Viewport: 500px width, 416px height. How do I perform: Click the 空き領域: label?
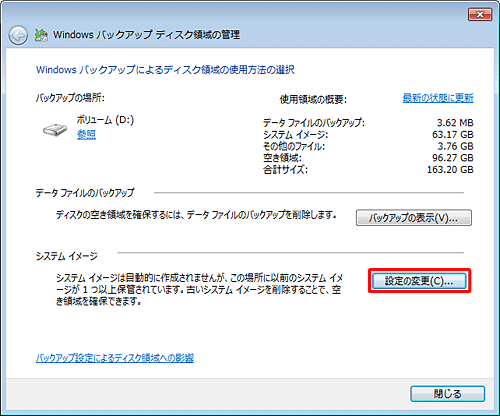point(282,158)
